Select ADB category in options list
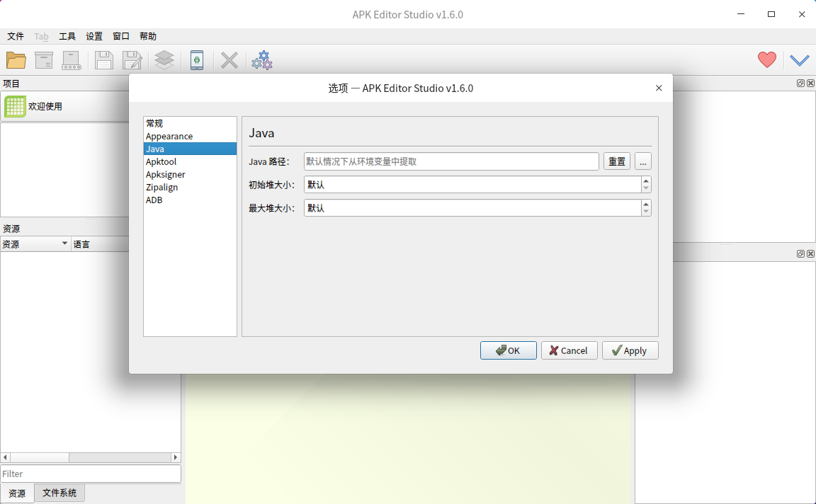Screen dimensions: 816x504 pyautogui.click(x=154, y=200)
